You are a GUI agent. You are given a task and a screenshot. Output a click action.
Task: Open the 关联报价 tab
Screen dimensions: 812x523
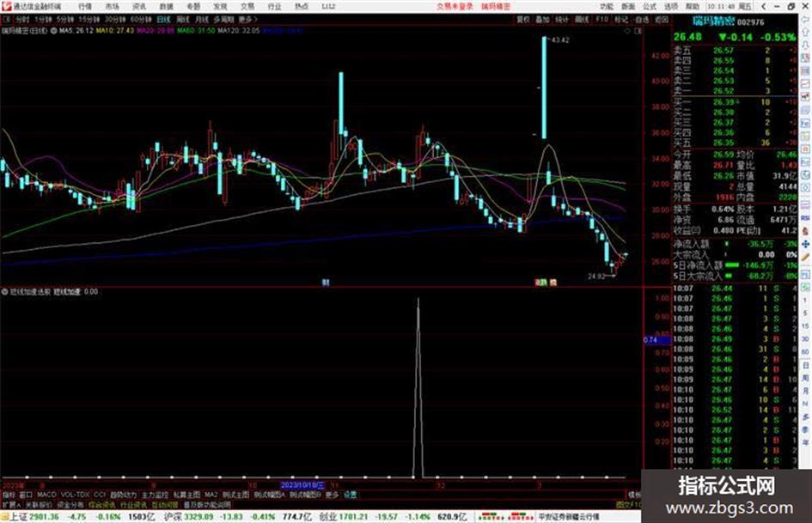(39, 504)
